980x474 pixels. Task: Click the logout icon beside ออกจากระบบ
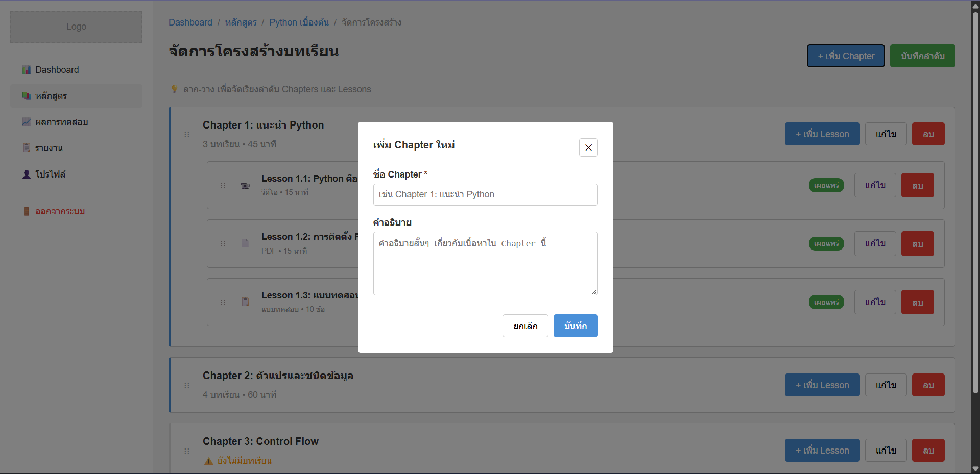pyautogui.click(x=26, y=211)
